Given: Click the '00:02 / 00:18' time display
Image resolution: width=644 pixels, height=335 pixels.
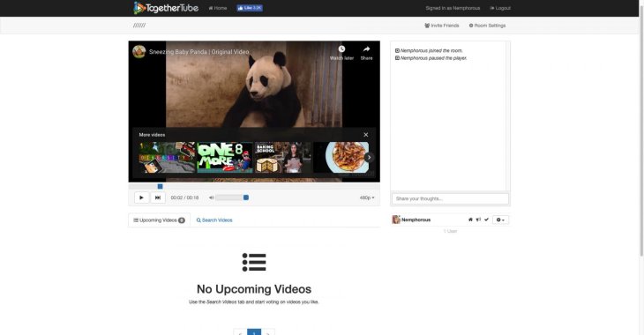Looking at the screenshot, I should click(x=184, y=197).
